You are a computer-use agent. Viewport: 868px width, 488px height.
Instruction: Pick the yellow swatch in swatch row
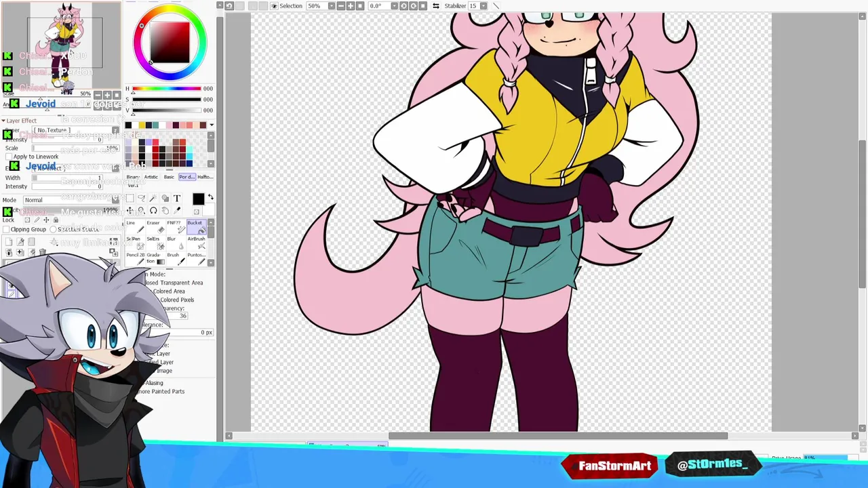click(142, 125)
